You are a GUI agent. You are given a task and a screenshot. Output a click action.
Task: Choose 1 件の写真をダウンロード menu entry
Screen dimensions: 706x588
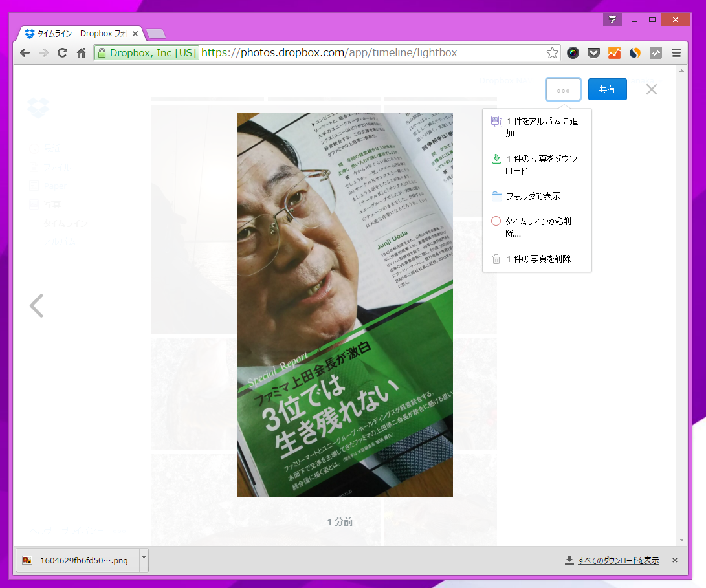(536, 164)
